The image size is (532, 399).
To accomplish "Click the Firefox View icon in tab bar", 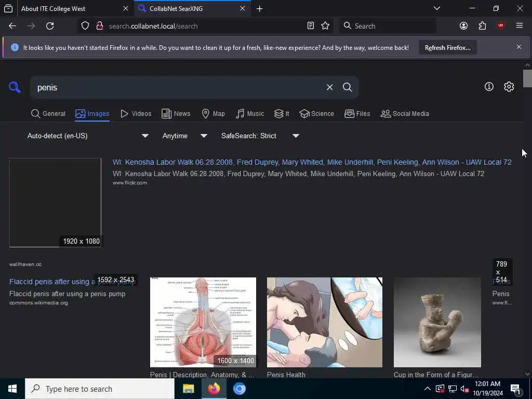I will pos(8,8).
